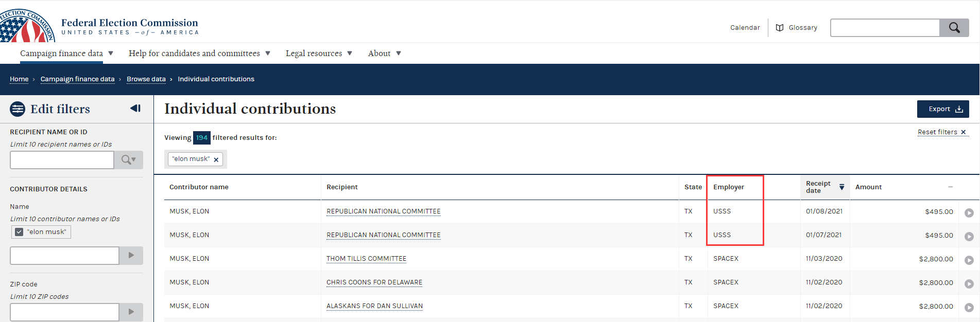
Task: Click the Reset filters X icon
Action: coord(964,132)
